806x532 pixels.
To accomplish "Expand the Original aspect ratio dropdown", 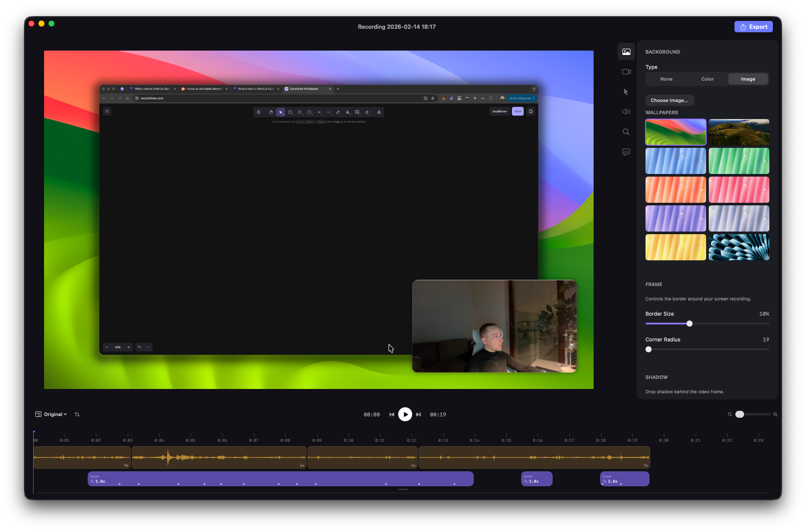I will point(51,414).
